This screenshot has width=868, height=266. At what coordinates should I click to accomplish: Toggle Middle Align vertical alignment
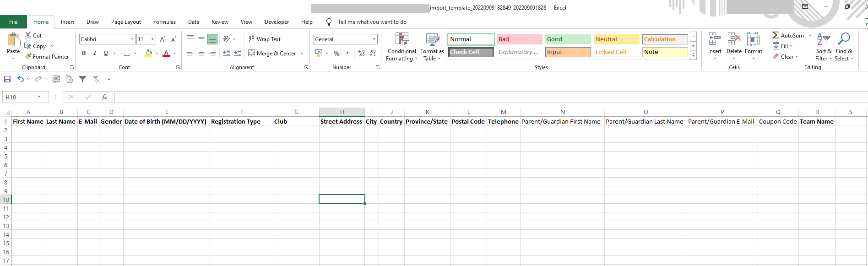coord(201,39)
